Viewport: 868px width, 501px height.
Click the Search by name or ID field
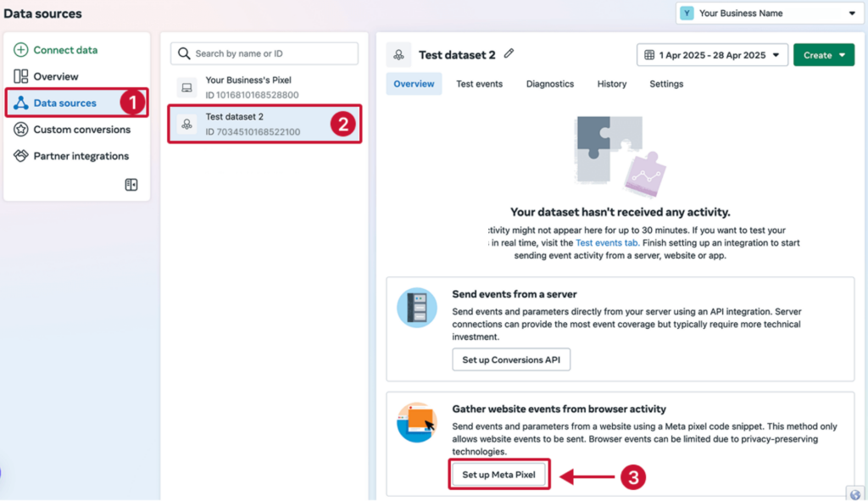coord(264,53)
